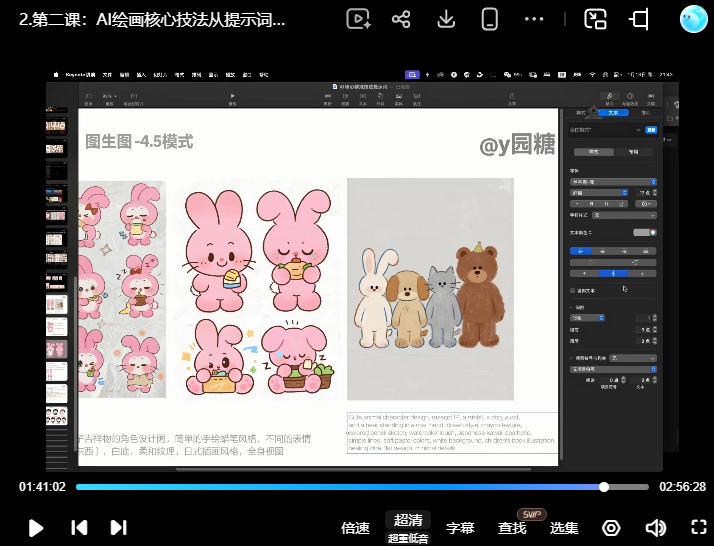The height and width of the screenshot is (546, 714).
Task: Toggle 字幕 subtitles option
Action: tap(460, 528)
